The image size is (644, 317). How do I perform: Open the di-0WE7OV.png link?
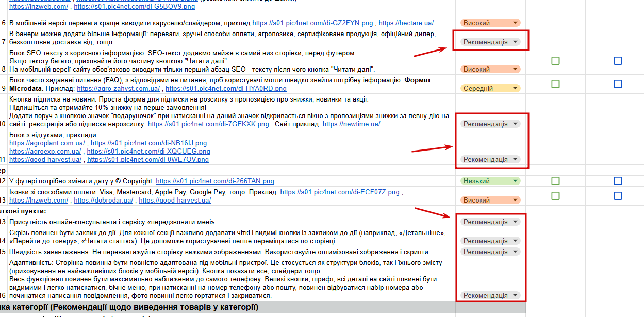tap(148, 160)
